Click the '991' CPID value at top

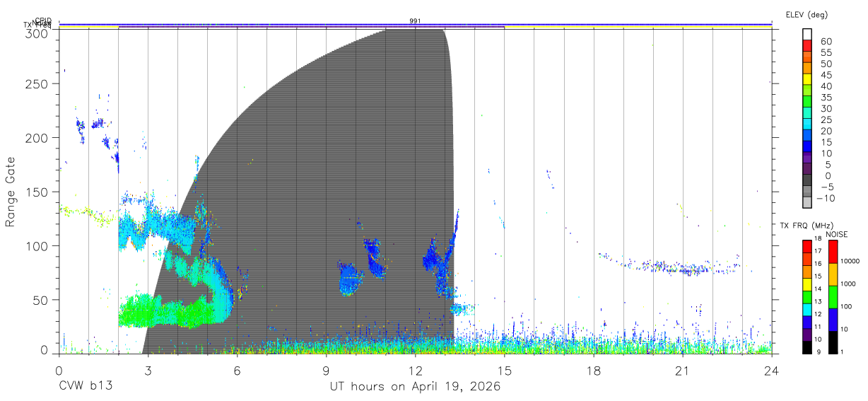pyautogui.click(x=415, y=21)
